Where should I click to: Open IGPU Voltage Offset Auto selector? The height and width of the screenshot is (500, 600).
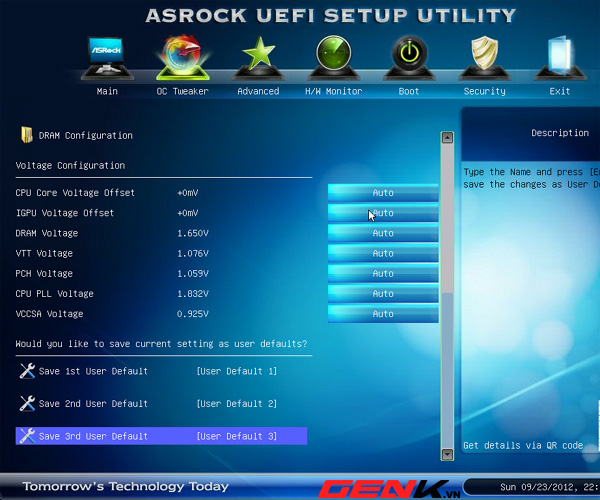383,213
